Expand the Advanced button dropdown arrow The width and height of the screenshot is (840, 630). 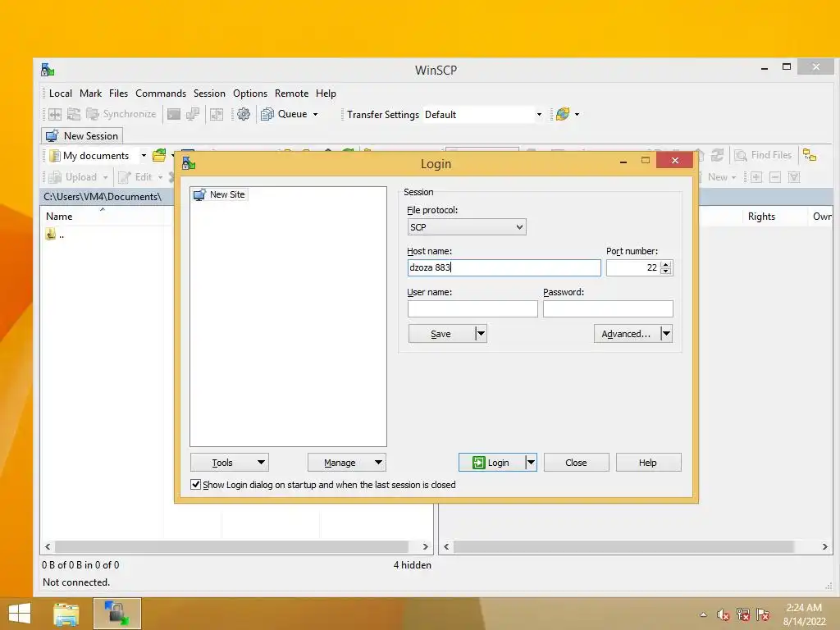click(666, 334)
